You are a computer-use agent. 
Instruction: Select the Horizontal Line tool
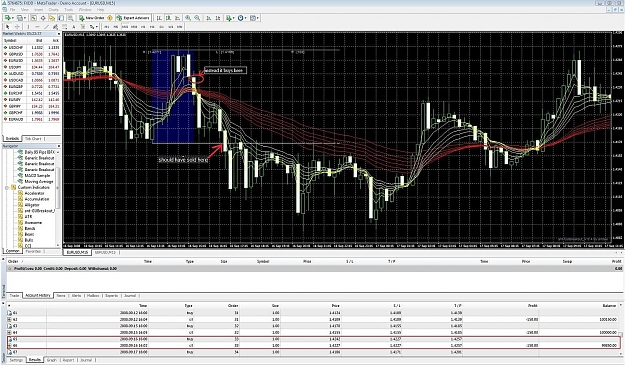coord(37,27)
